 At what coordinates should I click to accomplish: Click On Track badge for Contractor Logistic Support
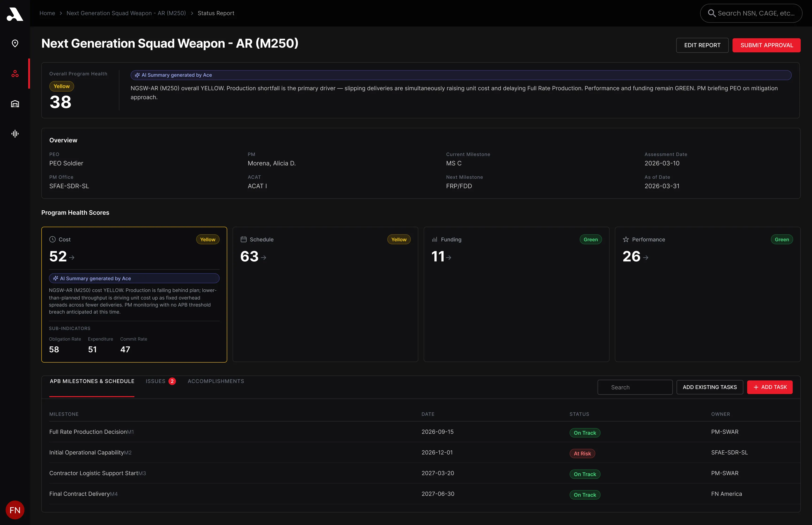point(585,474)
